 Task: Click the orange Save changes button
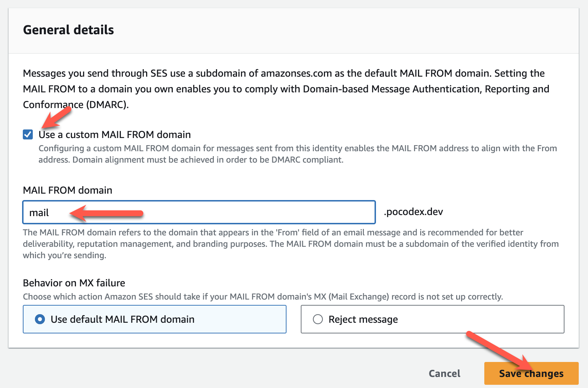pos(531,373)
